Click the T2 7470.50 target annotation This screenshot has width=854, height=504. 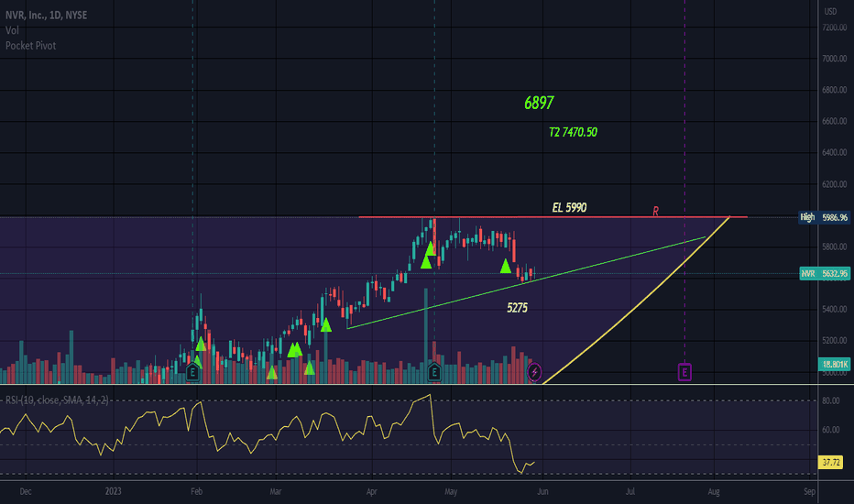click(x=573, y=132)
